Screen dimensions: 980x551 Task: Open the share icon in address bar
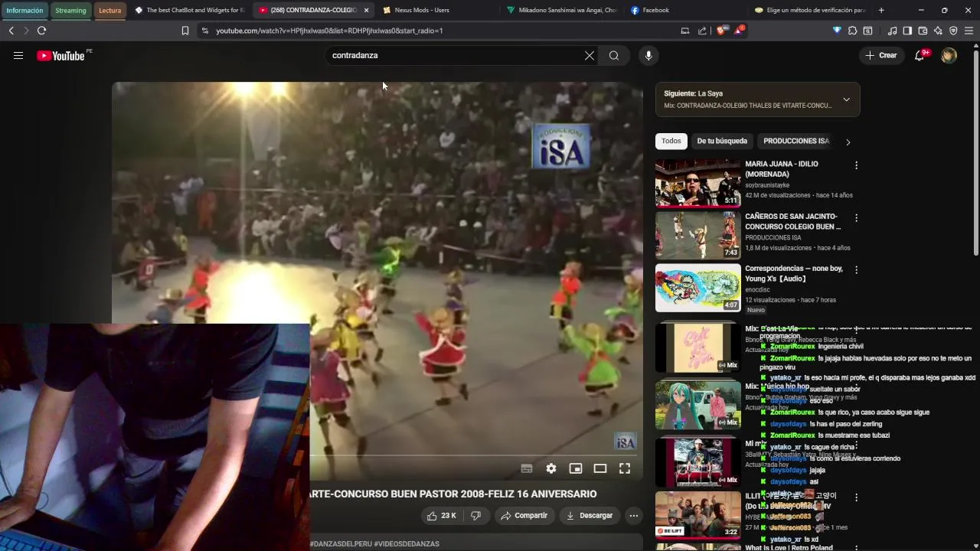tap(702, 31)
